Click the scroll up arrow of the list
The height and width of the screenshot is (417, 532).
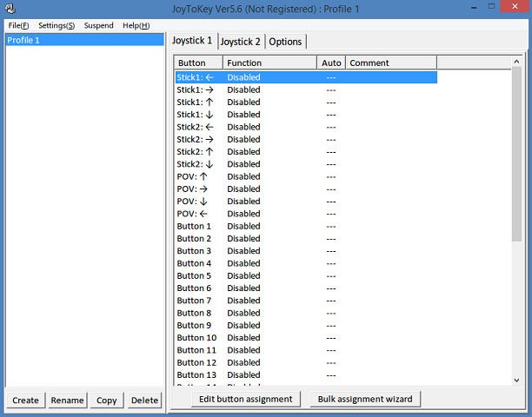tap(516, 62)
